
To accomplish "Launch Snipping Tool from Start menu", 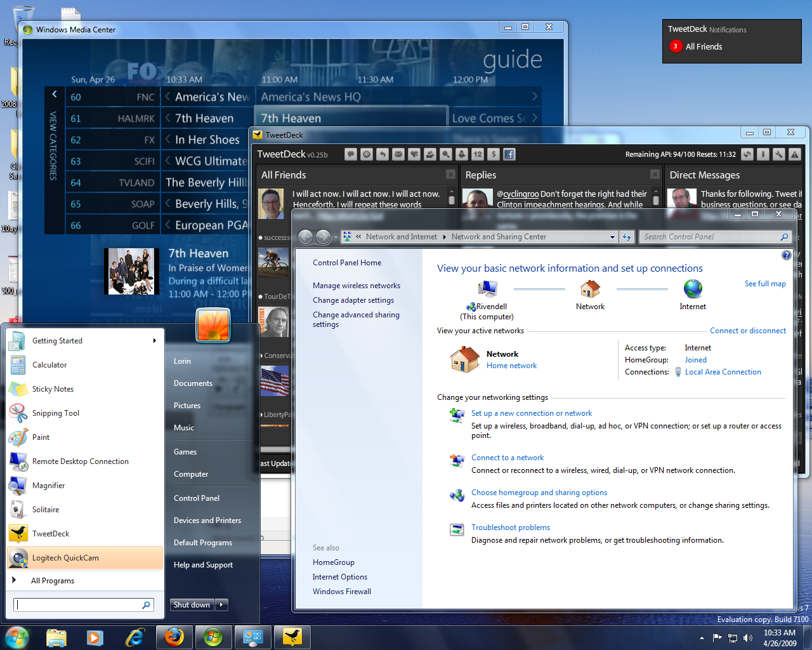I will click(86, 413).
